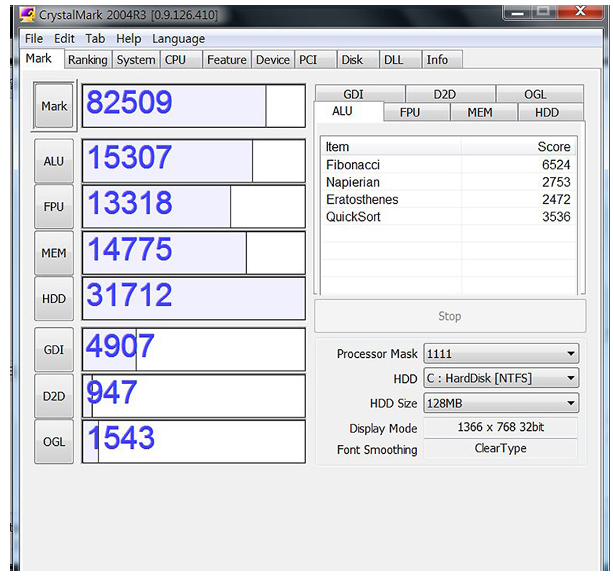Close the CrystalMark window
The height and width of the screenshot is (582, 614).
pos(581,12)
